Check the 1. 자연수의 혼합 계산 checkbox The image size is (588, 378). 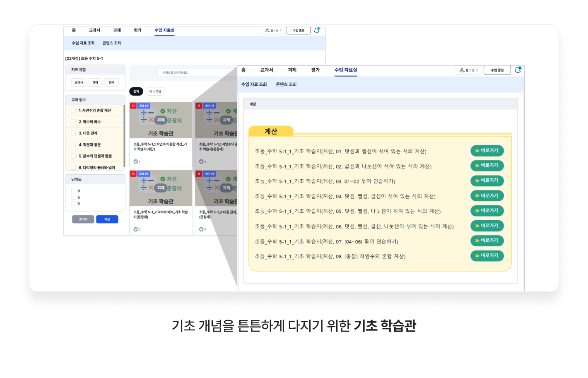click(73, 111)
